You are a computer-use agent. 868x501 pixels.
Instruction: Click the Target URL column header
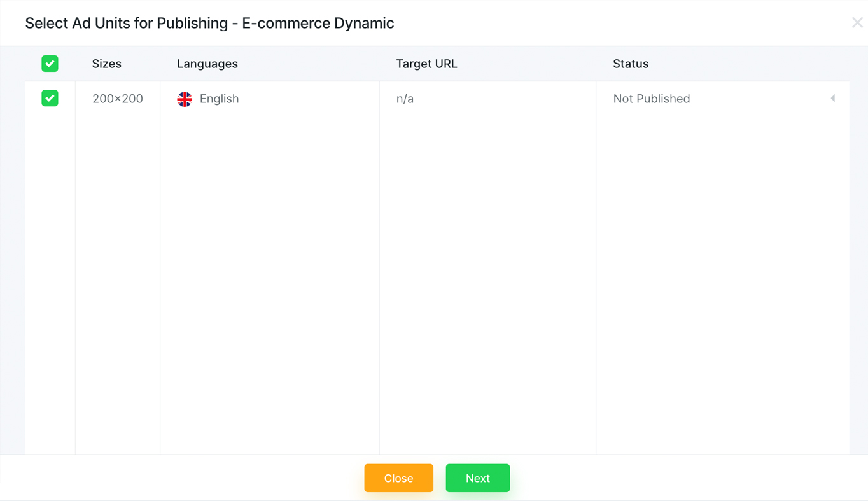click(426, 64)
